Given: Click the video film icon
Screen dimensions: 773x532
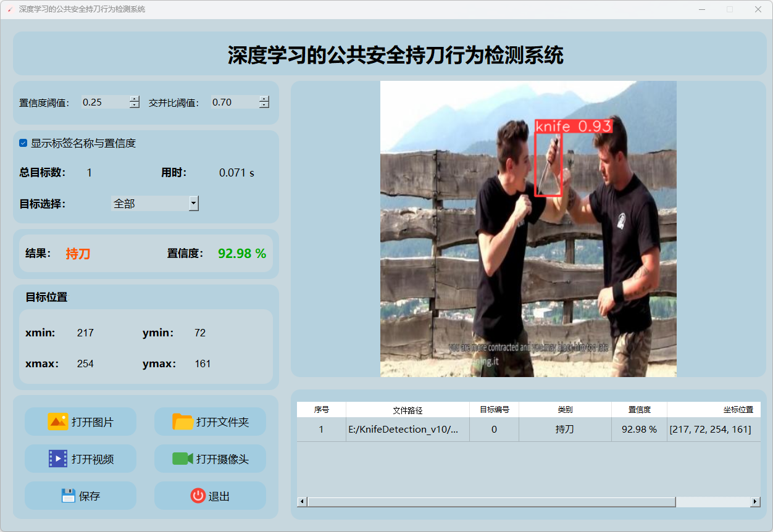Looking at the screenshot, I should click(x=58, y=459).
